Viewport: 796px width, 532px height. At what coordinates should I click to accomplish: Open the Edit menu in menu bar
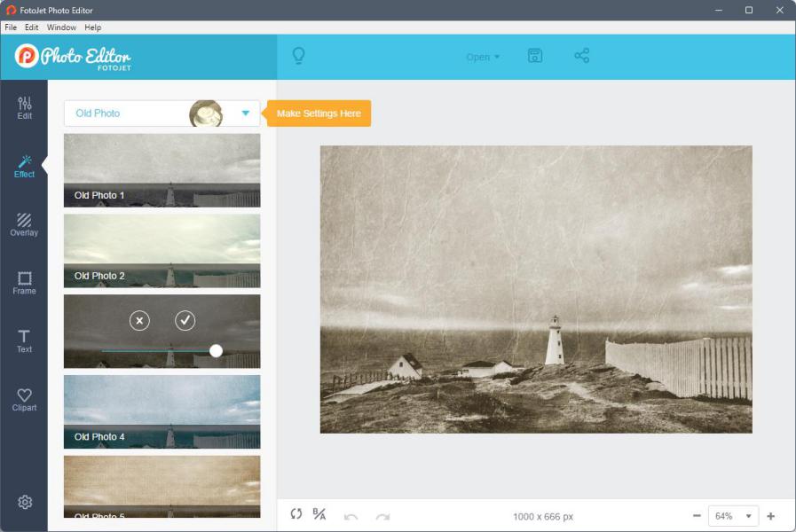coord(31,27)
